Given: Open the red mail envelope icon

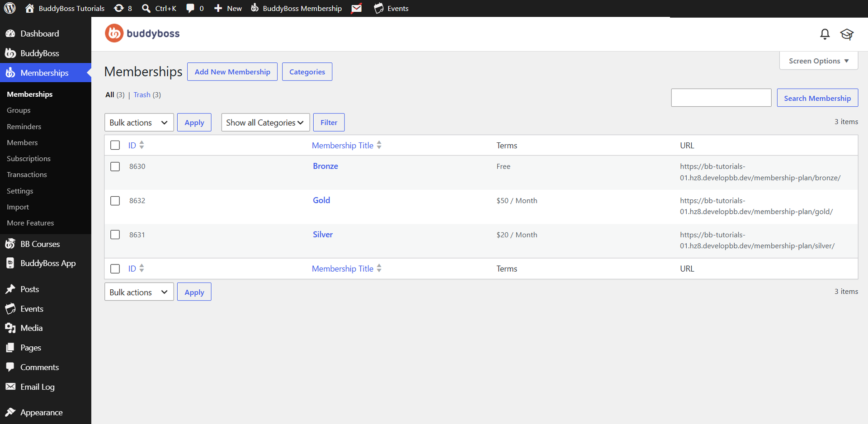Looking at the screenshot, I should (x=357, y=8).
